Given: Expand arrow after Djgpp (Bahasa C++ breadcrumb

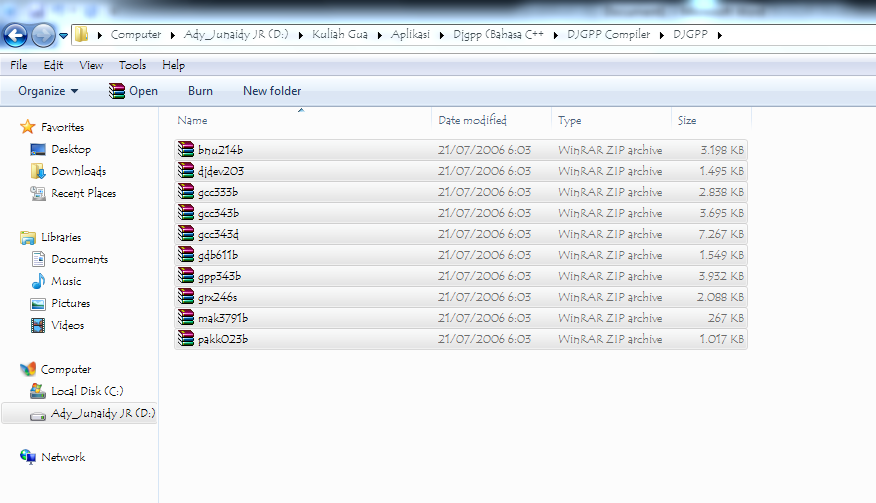Looking at the screenshot, I should point(555,35).
